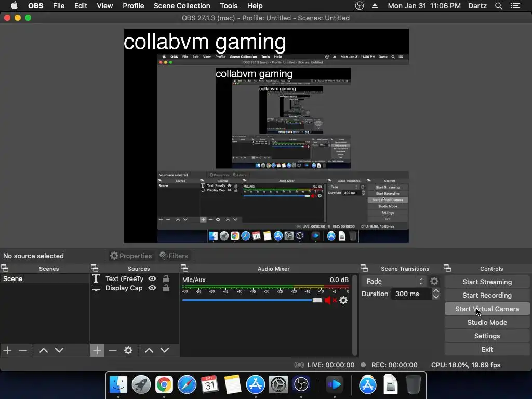This screenshot has height=399, width=532.
Task: Open the Profile menu
Action: point(134,6)
